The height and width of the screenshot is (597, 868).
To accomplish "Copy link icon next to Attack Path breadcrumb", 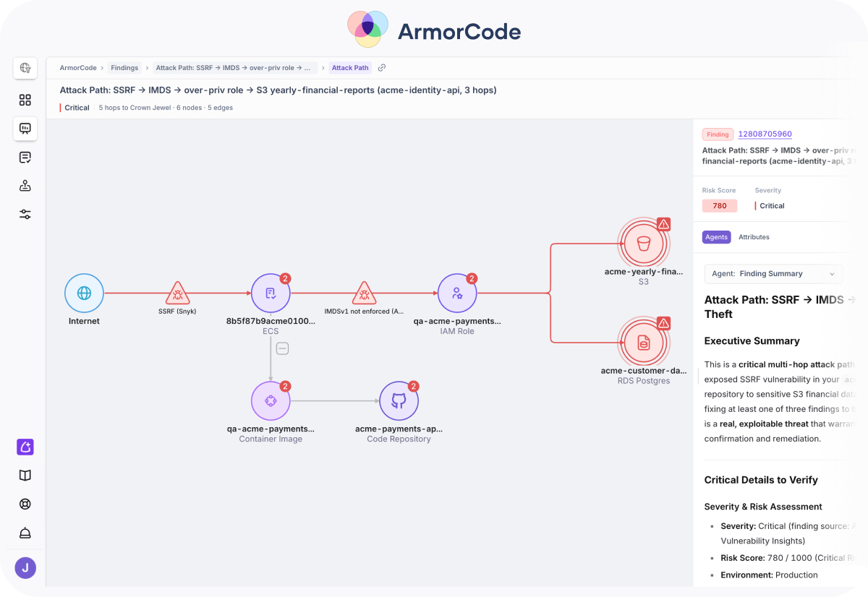I will (x=382, y=68).
